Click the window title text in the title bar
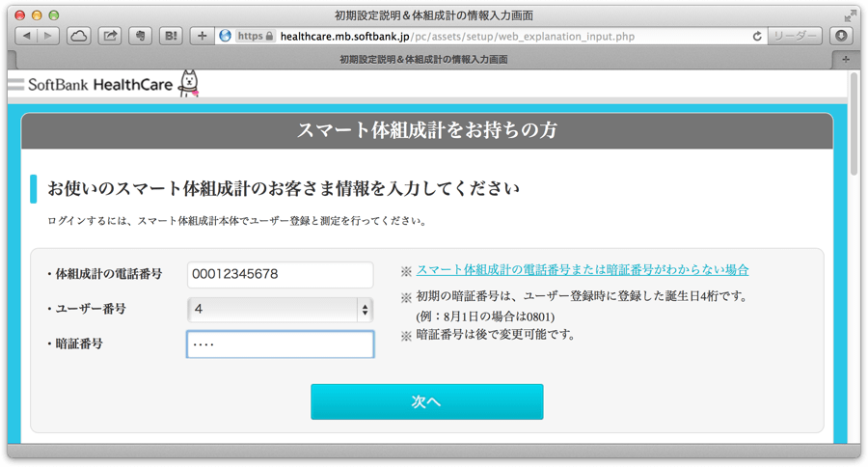Screen dimensions: 868x467 click(434, 15)
